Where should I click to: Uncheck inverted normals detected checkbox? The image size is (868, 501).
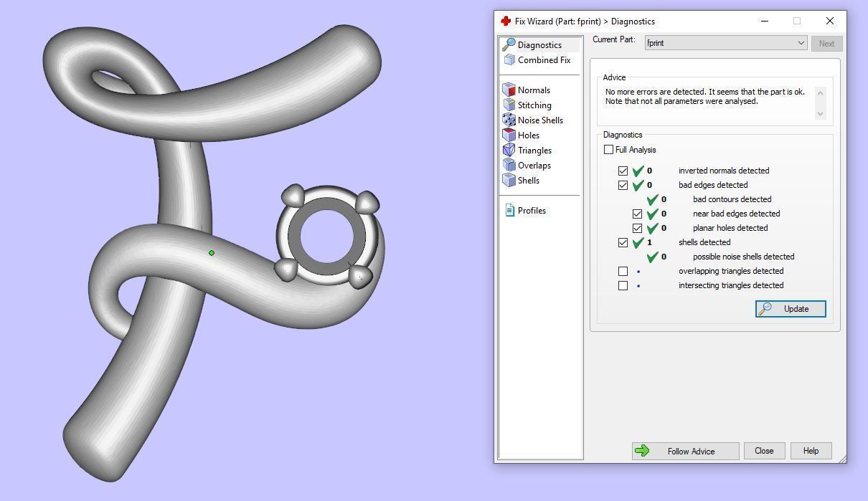tap(623, 171)
